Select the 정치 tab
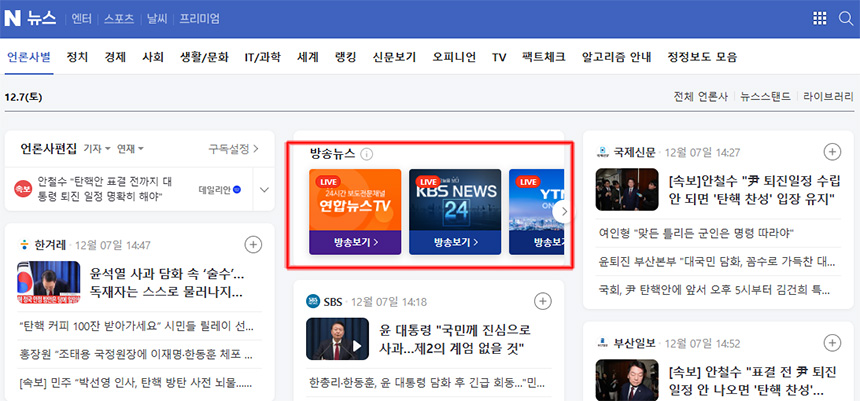 [77, 57]
